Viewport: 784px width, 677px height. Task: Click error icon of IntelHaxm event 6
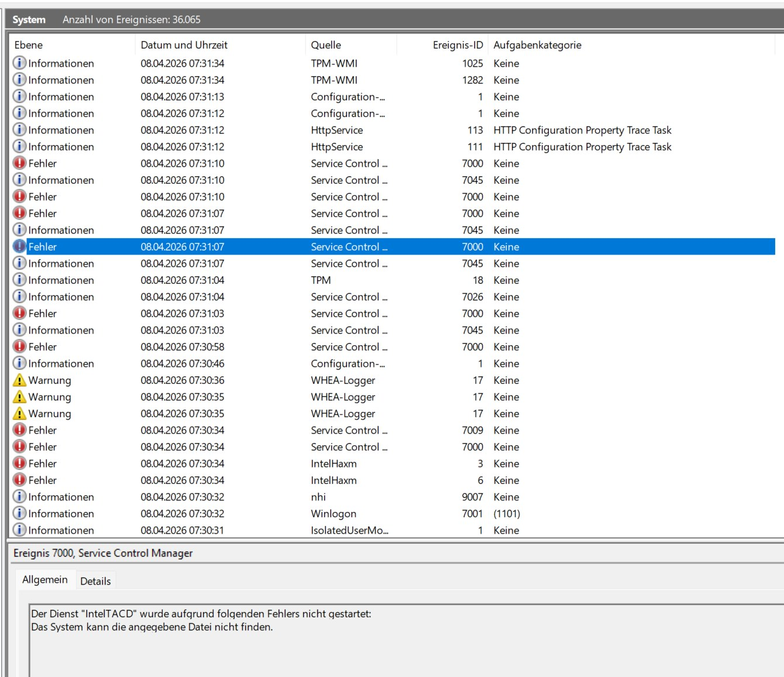point(19,480)
